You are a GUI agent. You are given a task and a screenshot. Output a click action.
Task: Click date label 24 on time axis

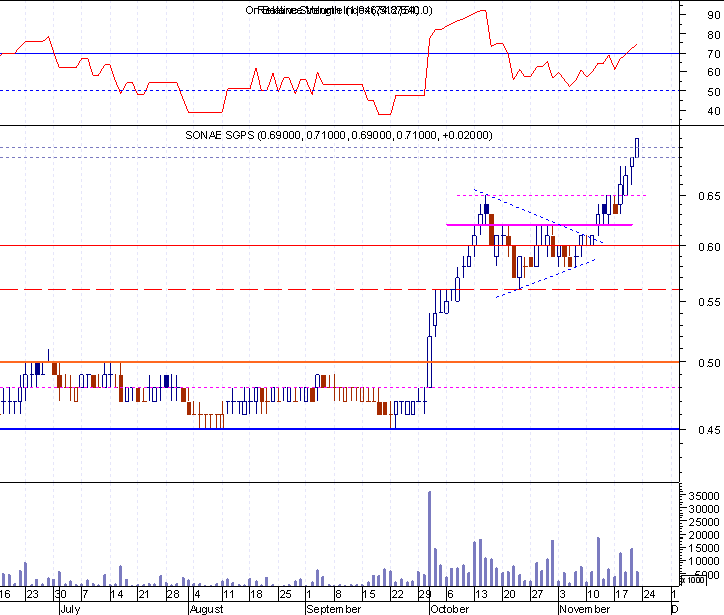pyautogui.click(x=649, y=594)
